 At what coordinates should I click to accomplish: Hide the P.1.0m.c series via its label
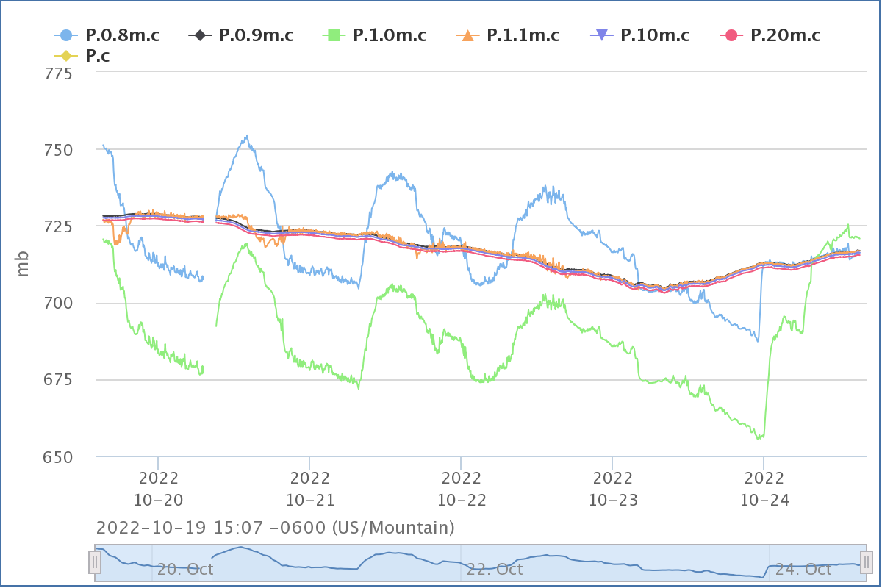pyautogui.click(x=390, y=35)
